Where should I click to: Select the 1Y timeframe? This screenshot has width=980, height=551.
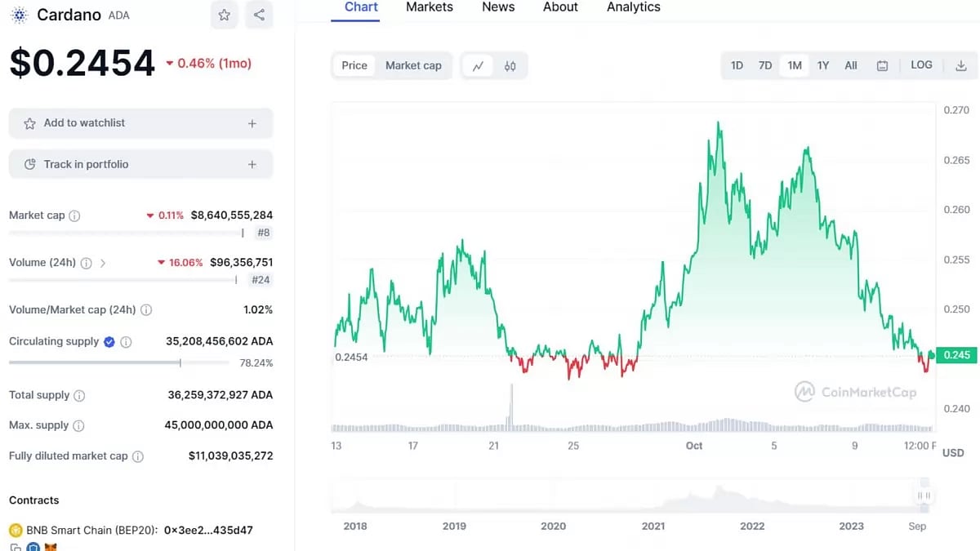tap(823, 64)
